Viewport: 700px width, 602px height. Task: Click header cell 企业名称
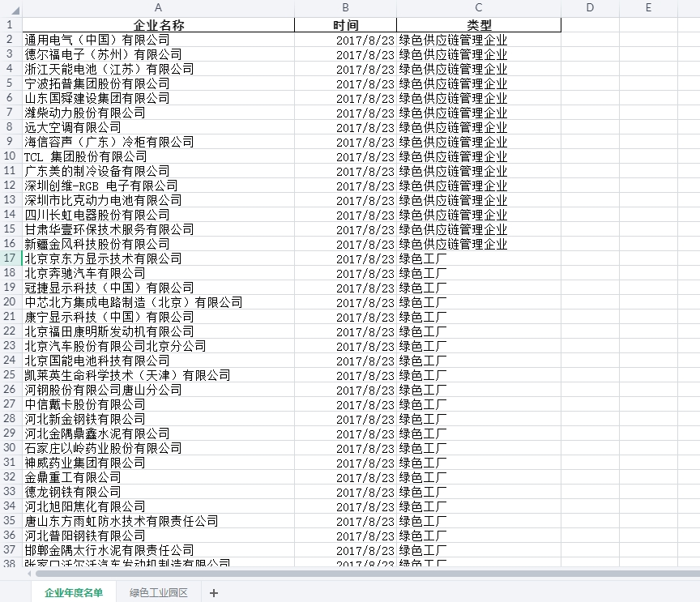pos(159,25)
